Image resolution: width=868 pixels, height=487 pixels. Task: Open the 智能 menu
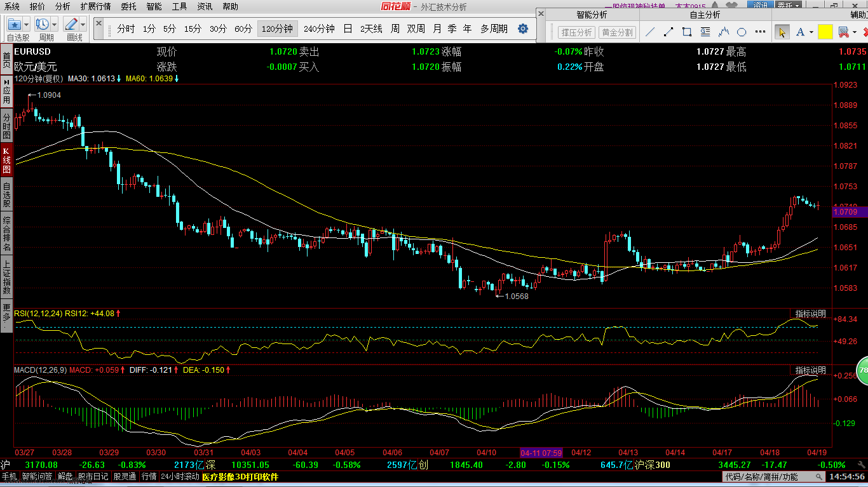[x=154, y=6]
